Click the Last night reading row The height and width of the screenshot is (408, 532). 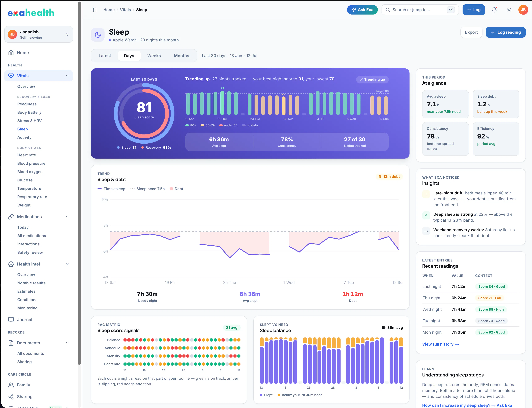tap(470, 287)
